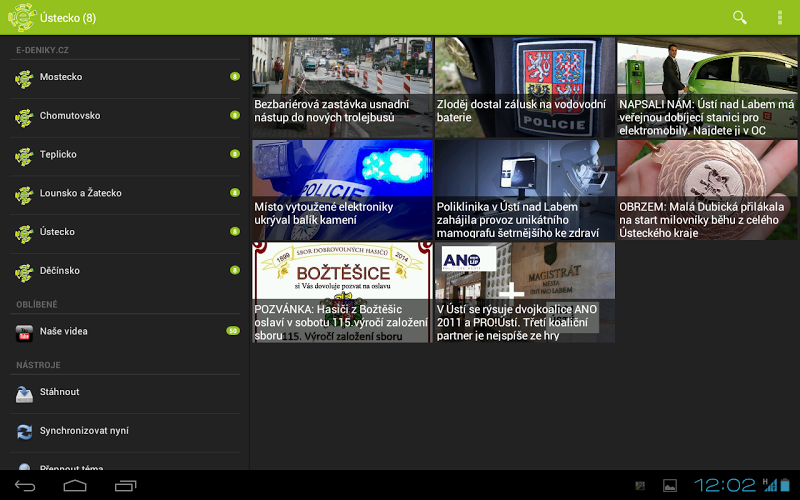Click the OBLÍBENÉ section header
The width and height of the screenshot is (800, 500).
[x=37, y=305]
